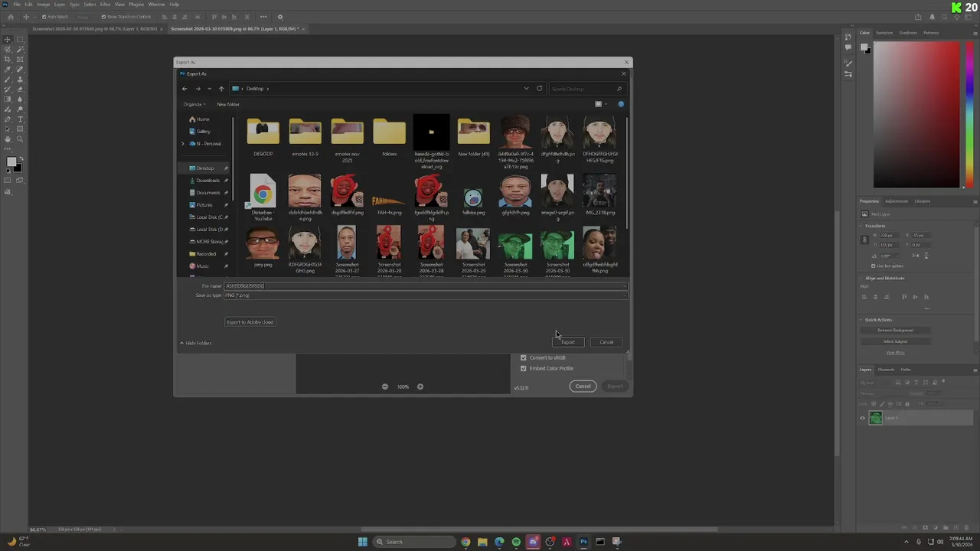Toggle Show Transform Controls checkbox

pos(104,17)
